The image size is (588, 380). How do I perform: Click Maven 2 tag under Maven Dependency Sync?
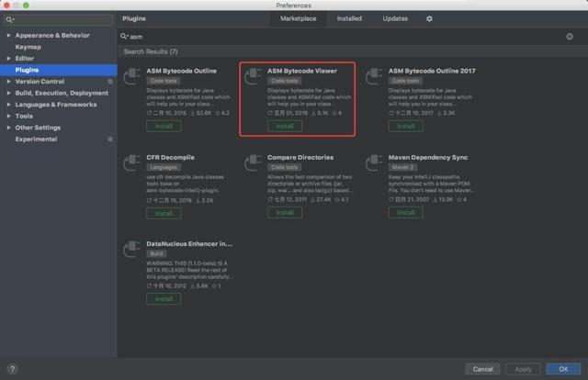[x=402, y=167]
